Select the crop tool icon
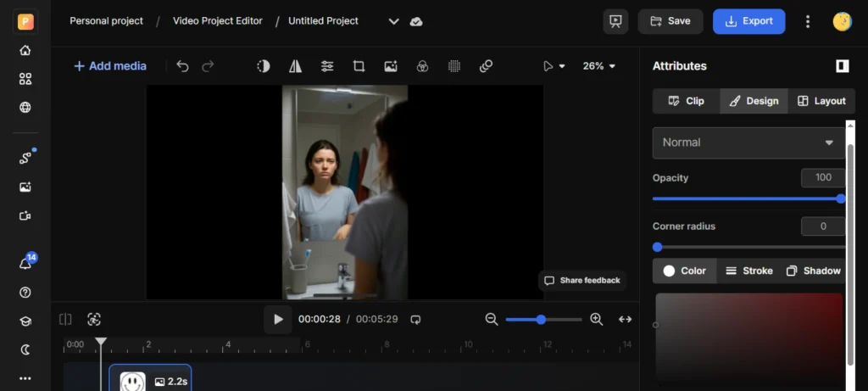 (x=359, y=66)
